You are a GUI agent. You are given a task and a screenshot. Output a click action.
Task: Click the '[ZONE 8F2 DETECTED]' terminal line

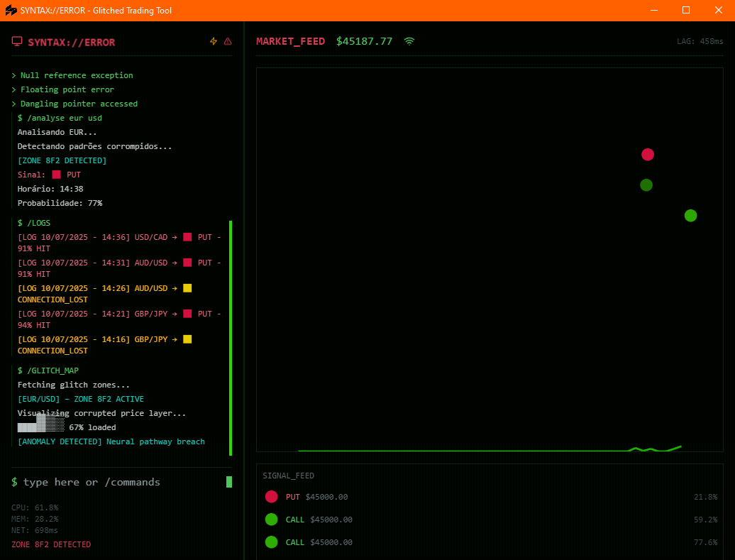(62, 160)
